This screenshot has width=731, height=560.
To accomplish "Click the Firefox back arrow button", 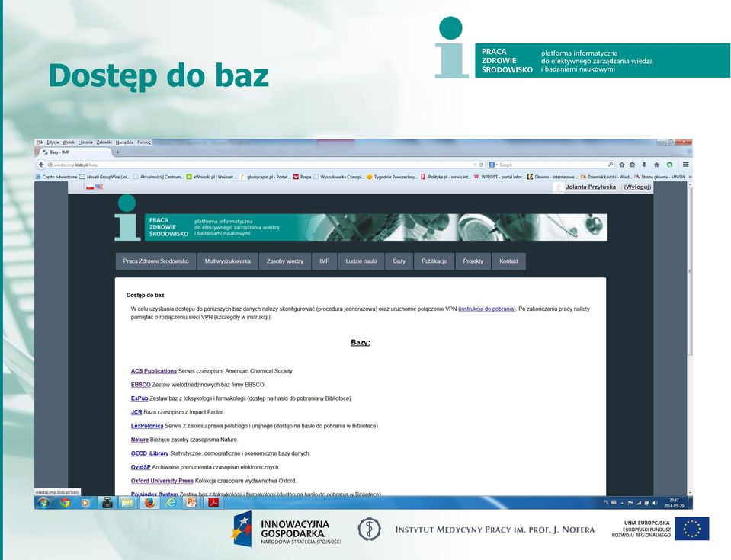I will coord(41,165).
